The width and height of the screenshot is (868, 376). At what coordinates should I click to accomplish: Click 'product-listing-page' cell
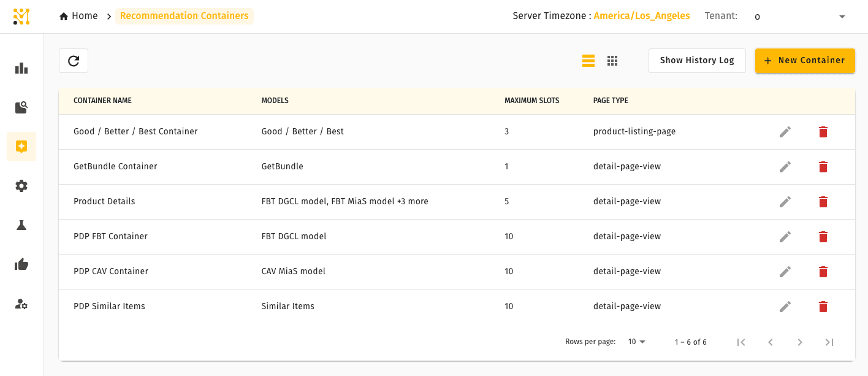point(634,132)
